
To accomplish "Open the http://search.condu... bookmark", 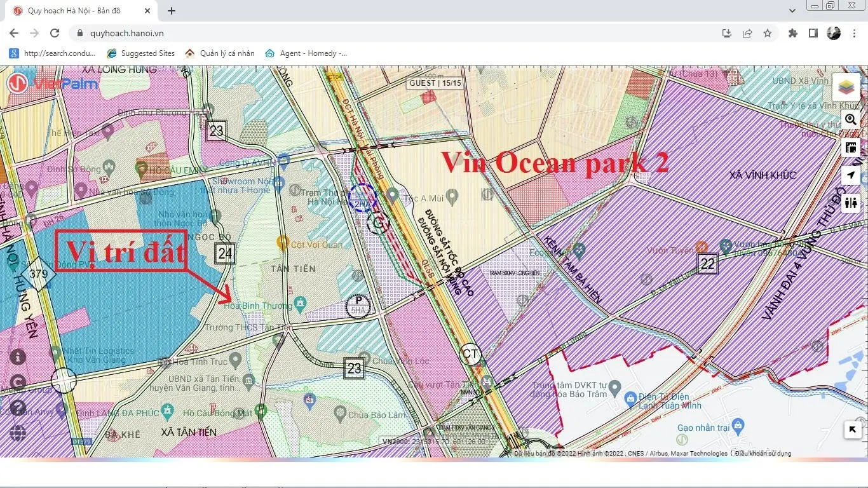I will 53,53.
